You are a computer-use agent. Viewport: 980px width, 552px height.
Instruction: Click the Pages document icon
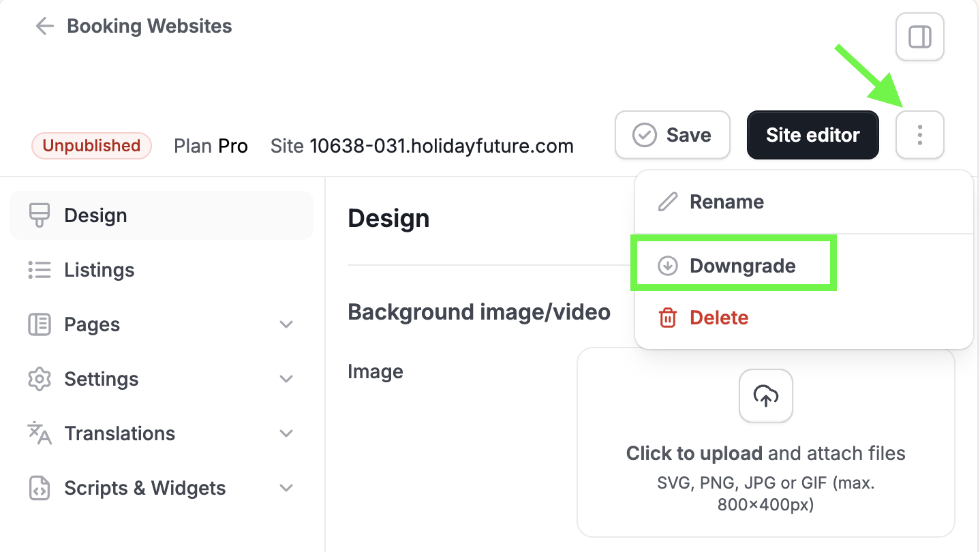39,324
